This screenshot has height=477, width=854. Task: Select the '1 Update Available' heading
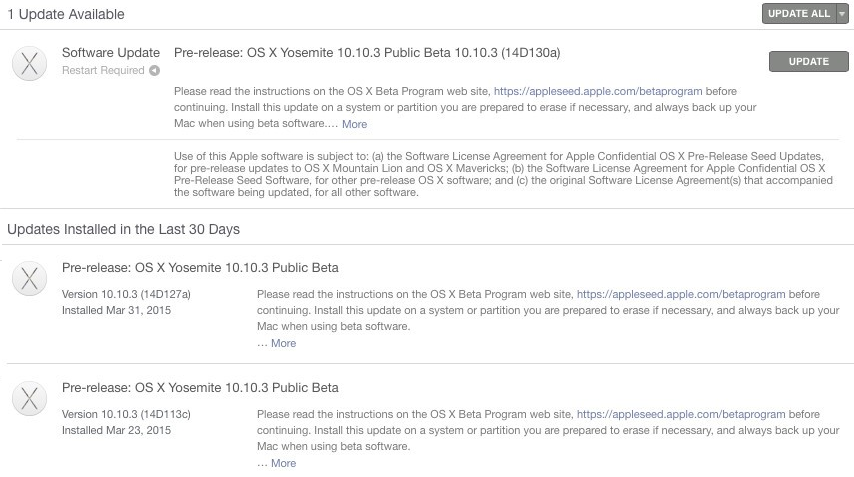(x=66, y=15)
